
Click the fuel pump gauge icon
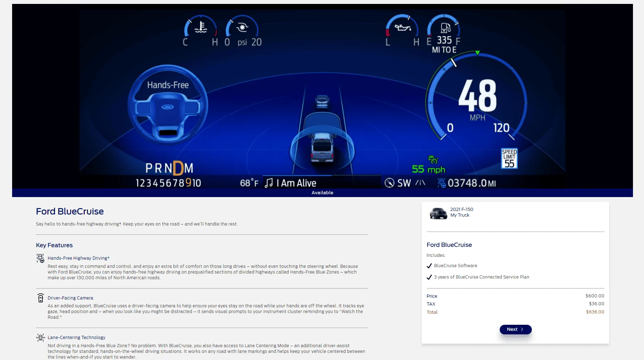click(x=445, y=27)
